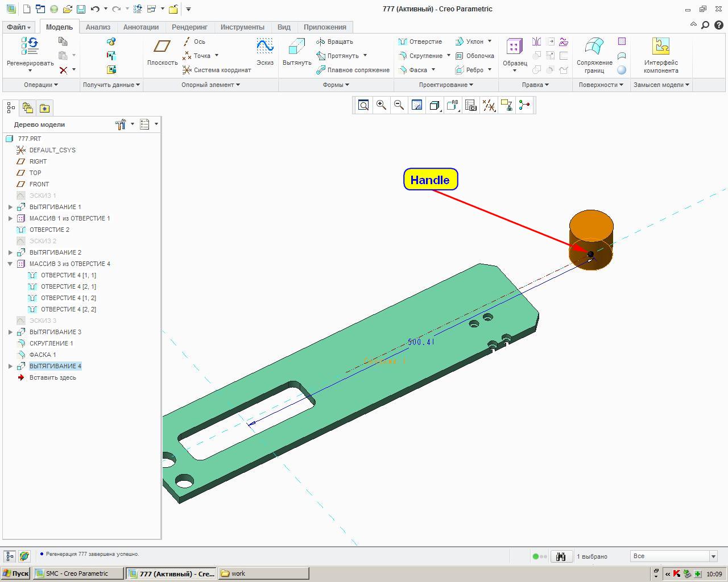Click the Плоскость datum plane icon
Viewport: 728px width, 582px height.
(162, 46)
